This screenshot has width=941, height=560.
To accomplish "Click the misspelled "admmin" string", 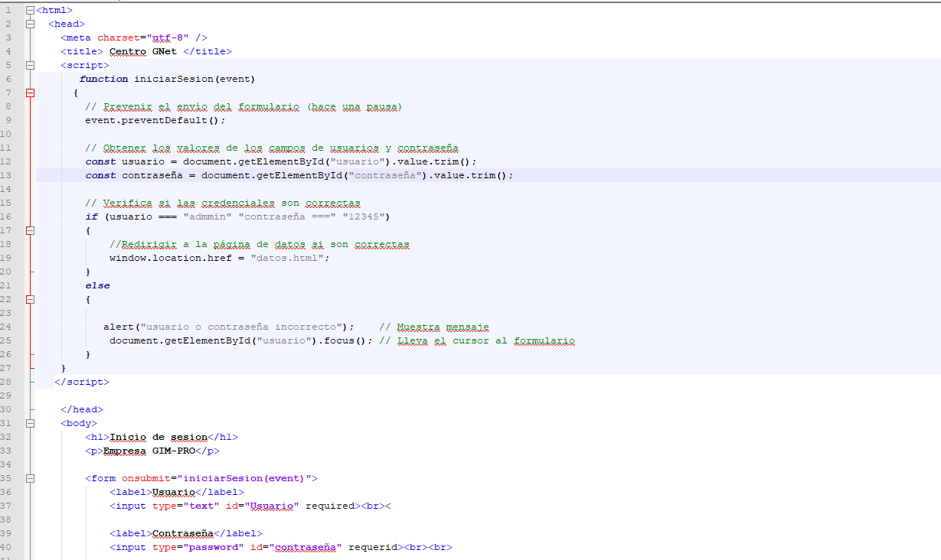I will pyautogui.click(x=207, y=217).
